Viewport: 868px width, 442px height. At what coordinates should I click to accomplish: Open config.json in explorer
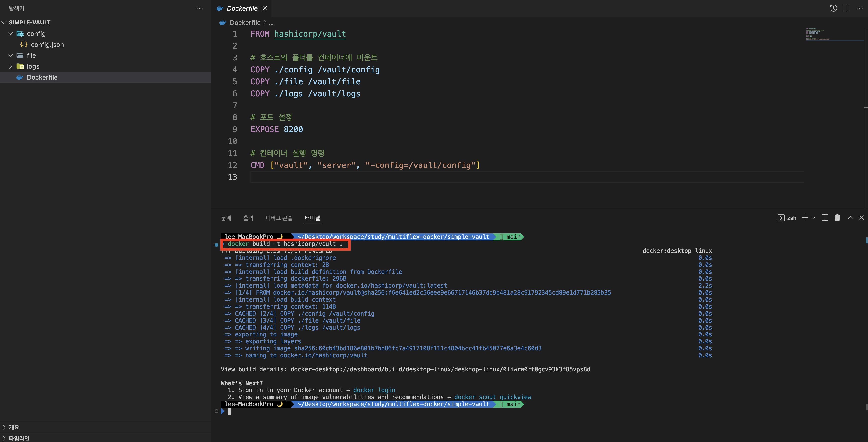pos(106,45)
